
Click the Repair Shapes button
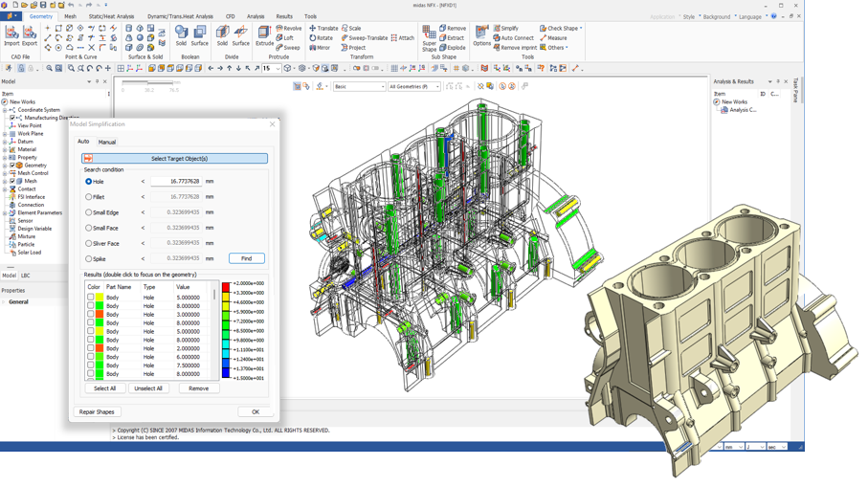point(97,411)
